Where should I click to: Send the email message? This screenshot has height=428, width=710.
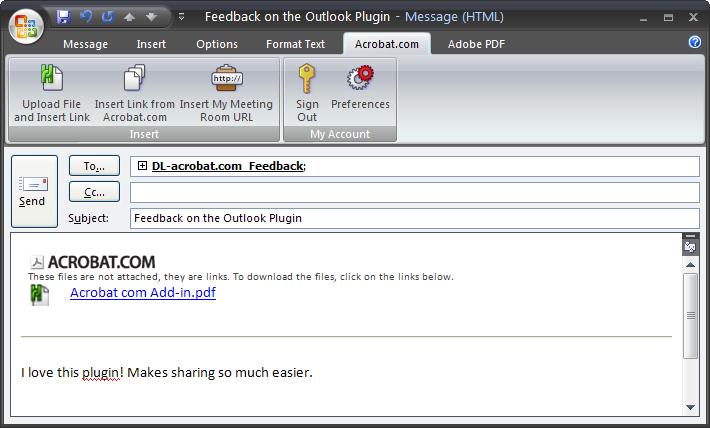tap(34, 191)
